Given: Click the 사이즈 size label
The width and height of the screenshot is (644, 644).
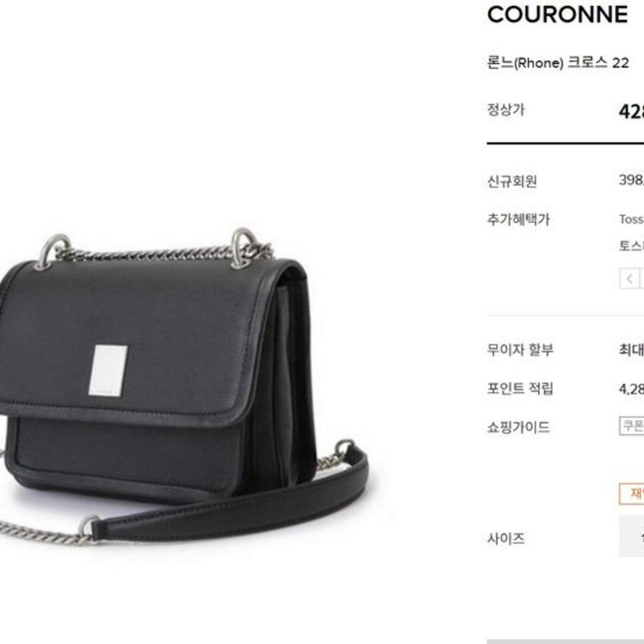Looking at the screenshot, I should 506,539.
